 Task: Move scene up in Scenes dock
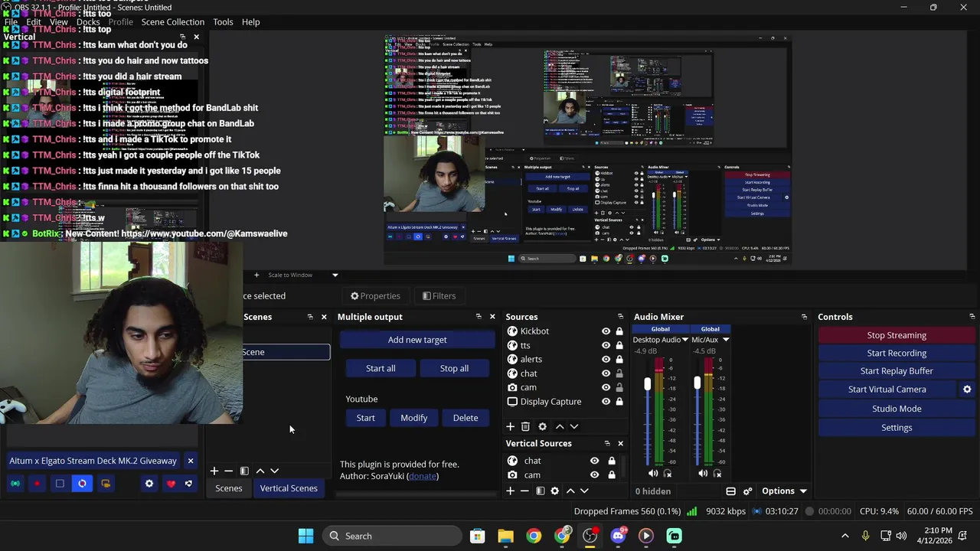point(260,471)
